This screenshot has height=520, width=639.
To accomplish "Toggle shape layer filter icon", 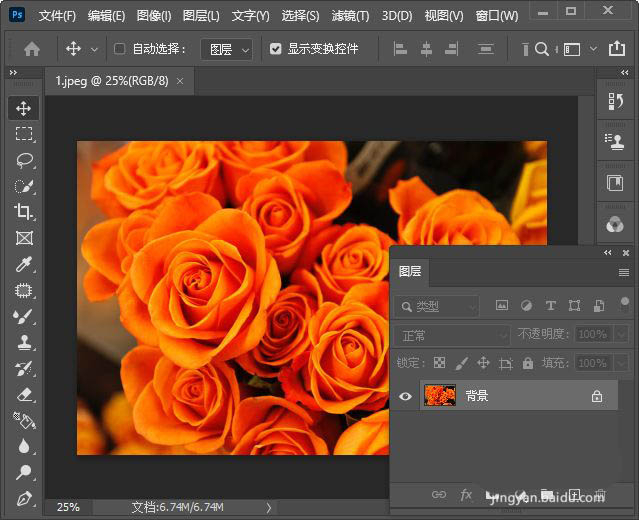I will (x=574, y=305).
